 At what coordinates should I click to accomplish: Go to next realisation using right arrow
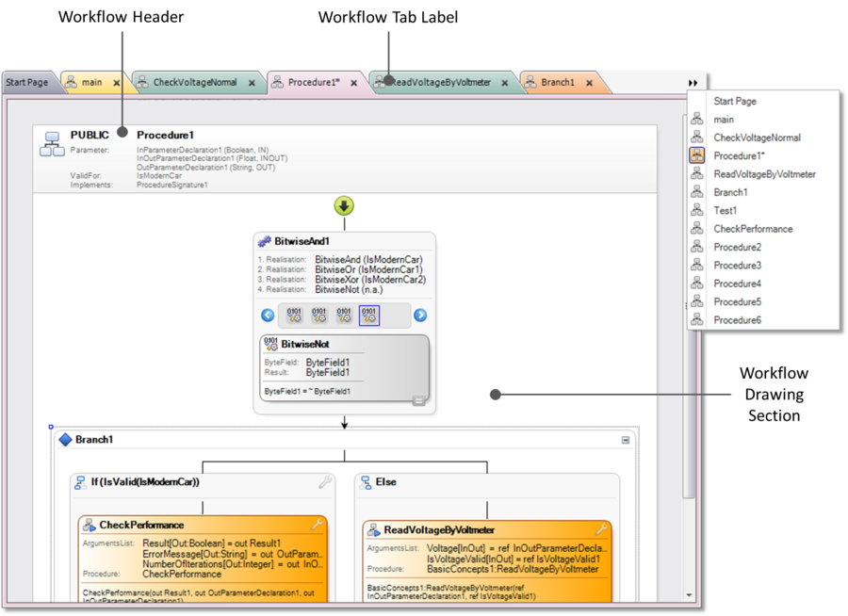pos(420,316)
